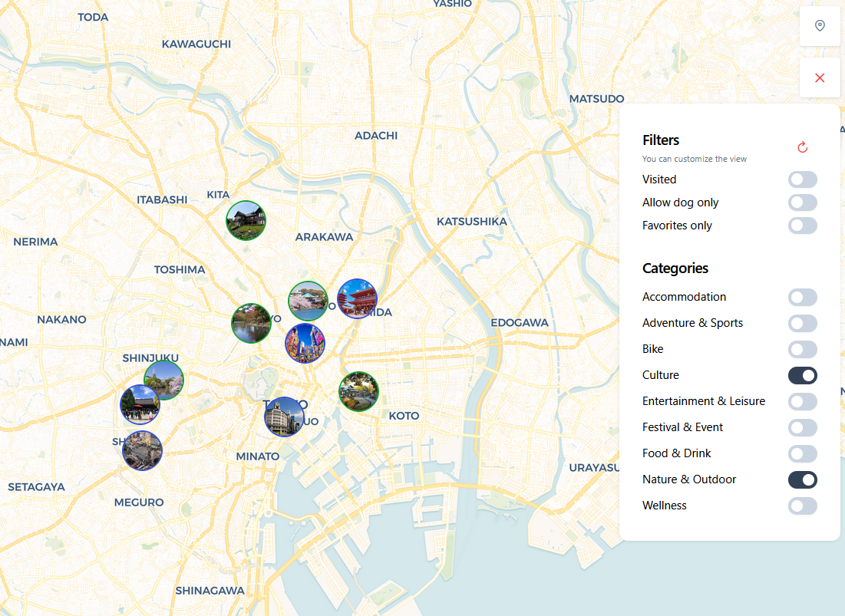Select the red temple marker near Sumida

coord(357,299)
